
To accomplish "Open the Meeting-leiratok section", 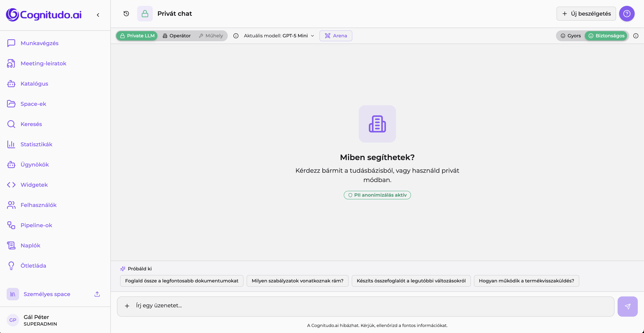I will [43, 63].
